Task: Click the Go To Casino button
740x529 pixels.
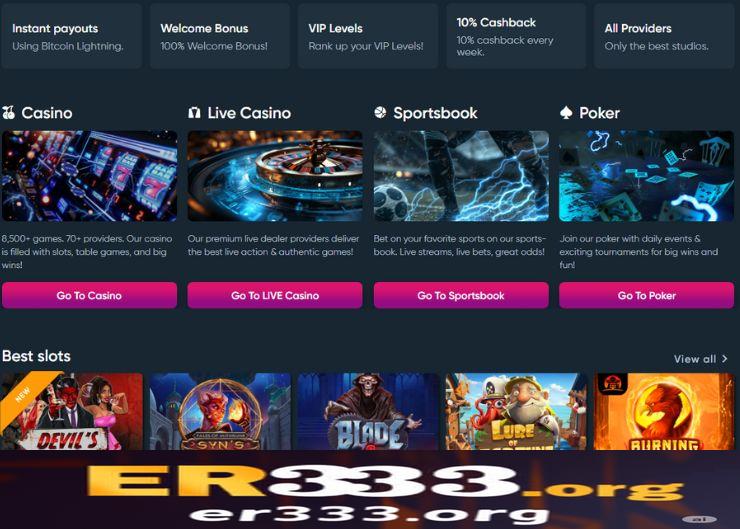Action: tap(89, 295)
